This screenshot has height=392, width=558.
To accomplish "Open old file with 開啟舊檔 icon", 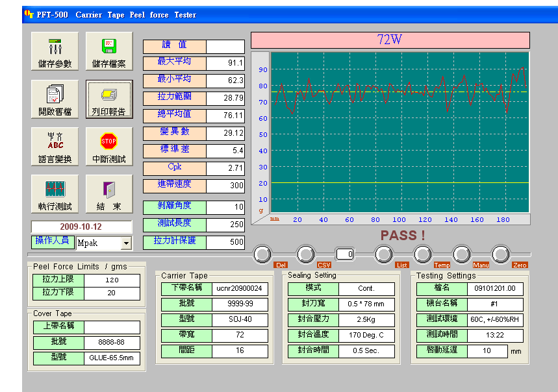I will [x=55, y=99].
